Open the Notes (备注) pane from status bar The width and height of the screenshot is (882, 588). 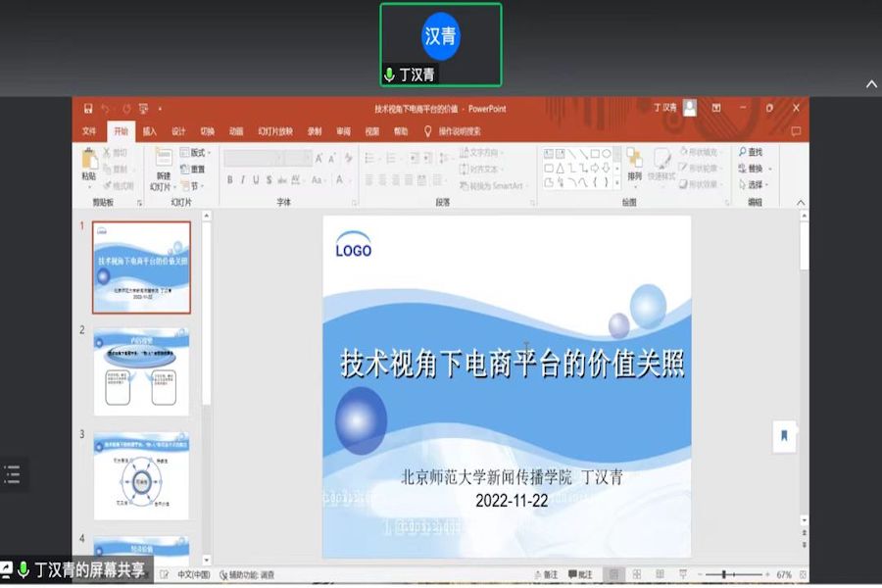click(546, 574)
